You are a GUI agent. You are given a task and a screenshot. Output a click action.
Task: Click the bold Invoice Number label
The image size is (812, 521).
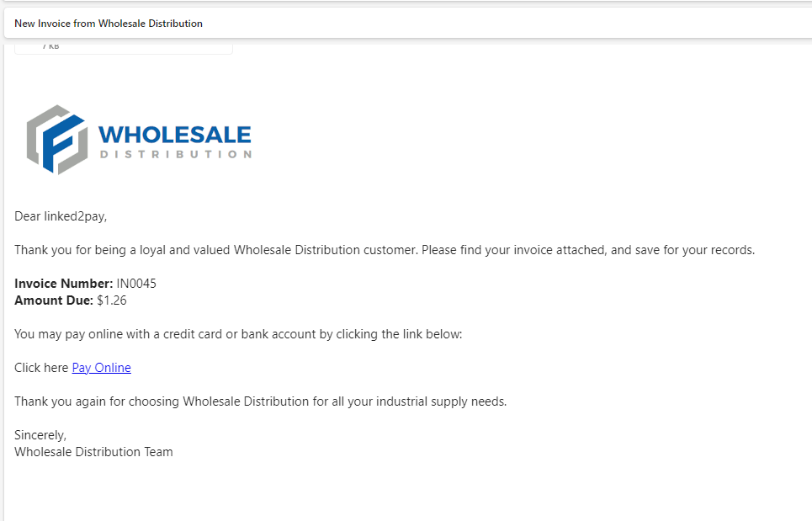[x=63, y=284]
